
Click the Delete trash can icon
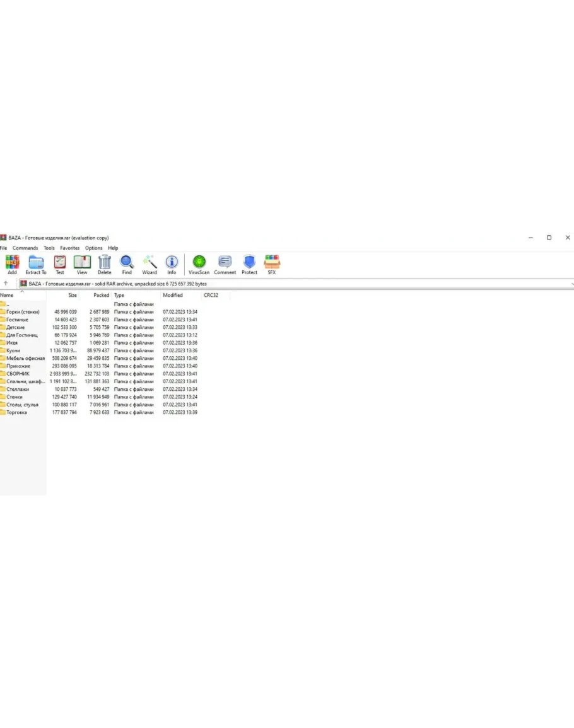[x=105, y=263]
